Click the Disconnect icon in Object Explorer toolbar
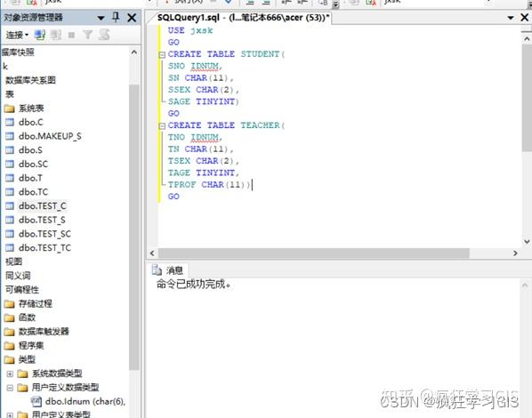Viewport: 532px width, 418px height. click(56, 35)
